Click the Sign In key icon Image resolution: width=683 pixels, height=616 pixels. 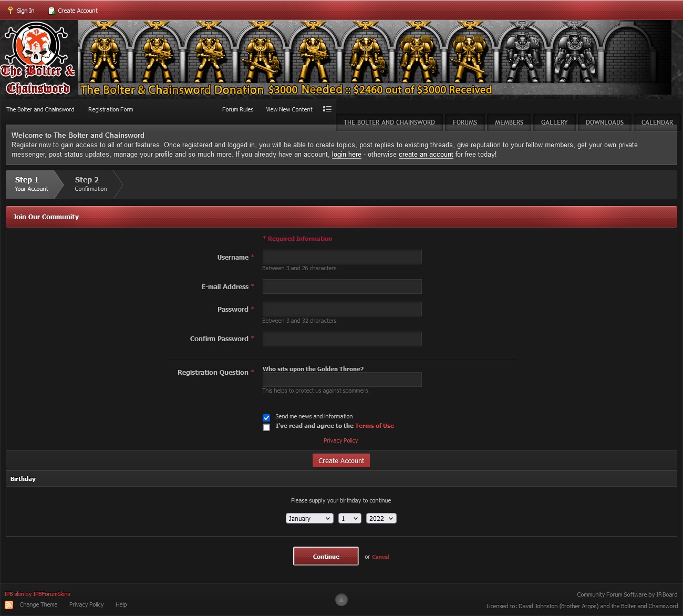pyautogui.click(x=10, y=11)
